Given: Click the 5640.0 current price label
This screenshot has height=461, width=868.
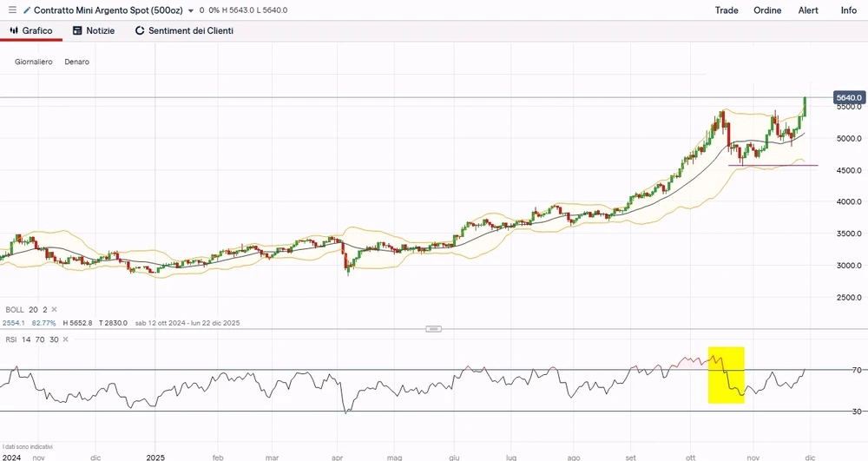Looking at the screenshot, I should 848,98.
